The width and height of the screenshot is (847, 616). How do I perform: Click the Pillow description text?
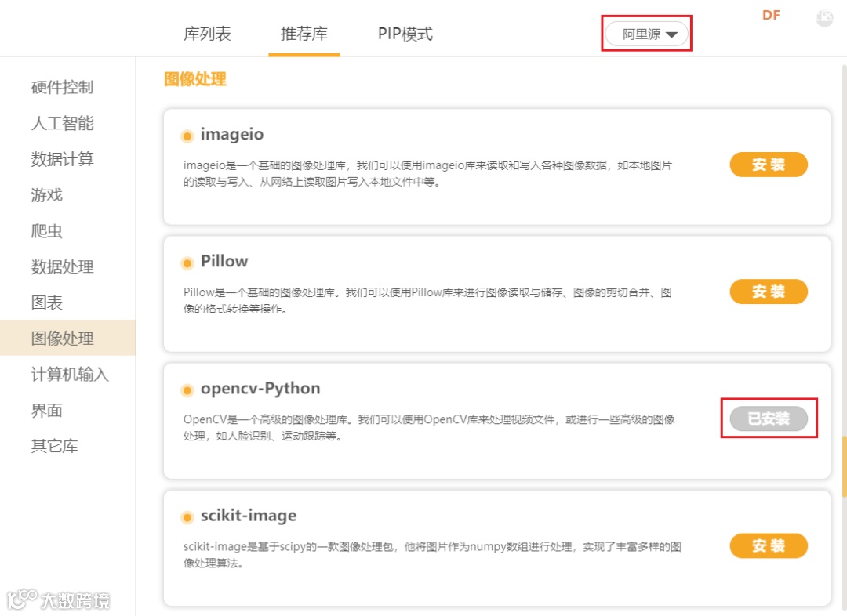pyautogui.click(x=427, y=300)
